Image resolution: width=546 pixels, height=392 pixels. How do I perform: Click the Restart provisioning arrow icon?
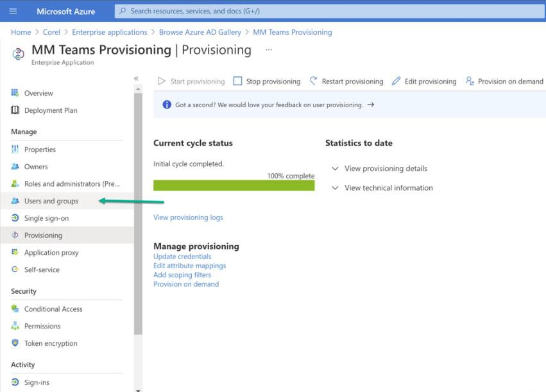coord(313,81)
